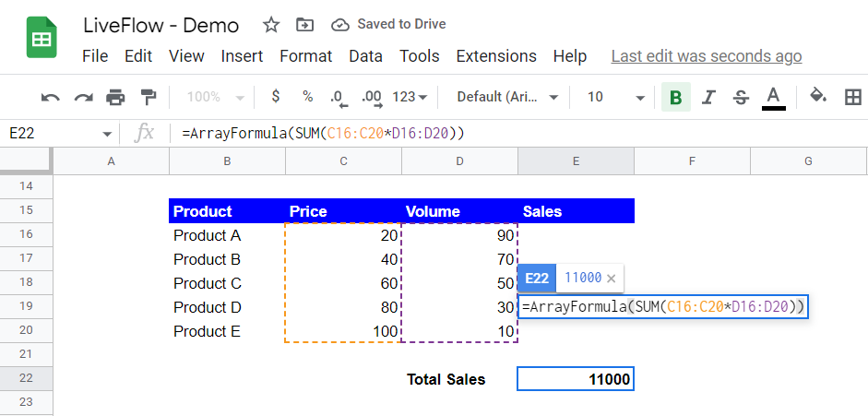Open the Insert menu
The image size is (868, 416).
click(242, 56)
